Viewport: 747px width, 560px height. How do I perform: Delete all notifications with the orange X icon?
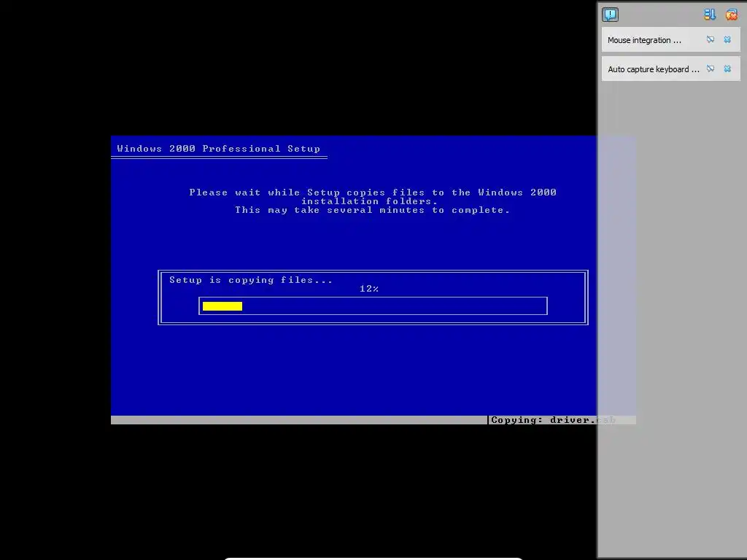[731, 15]
